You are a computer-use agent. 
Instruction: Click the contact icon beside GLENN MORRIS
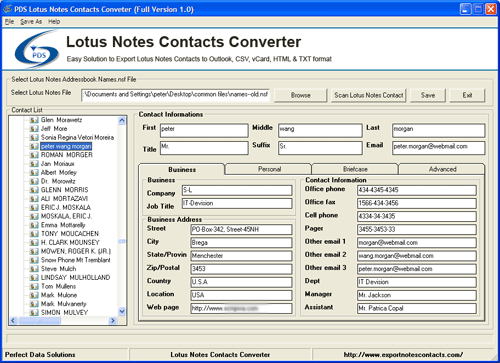(x=34, y=190)
